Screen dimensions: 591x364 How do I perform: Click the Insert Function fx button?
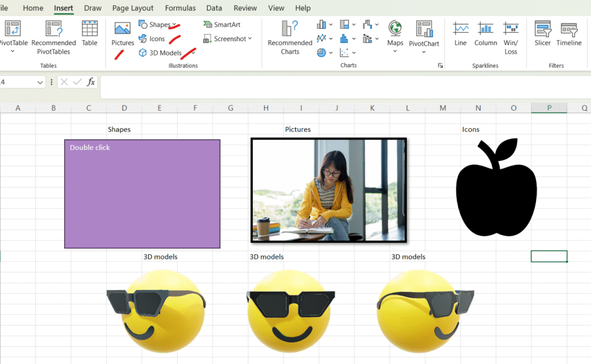point(91,82)
